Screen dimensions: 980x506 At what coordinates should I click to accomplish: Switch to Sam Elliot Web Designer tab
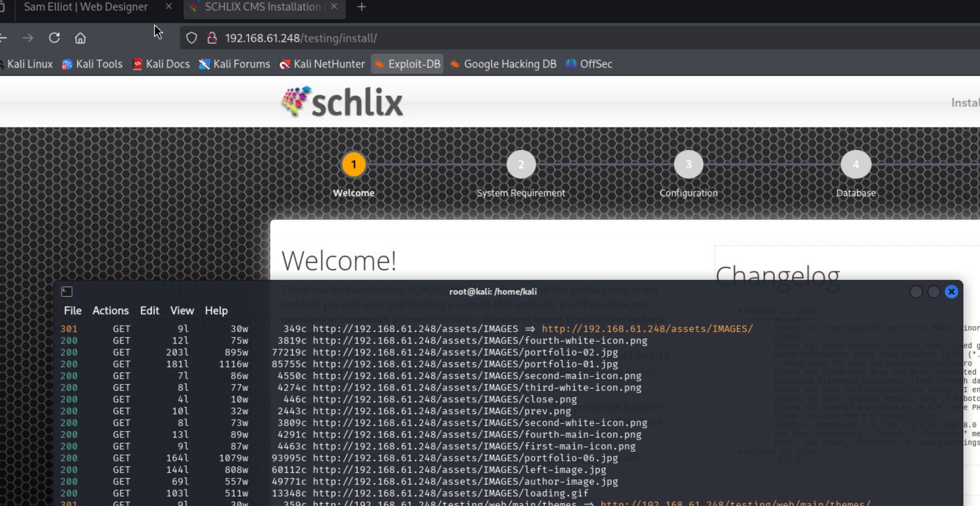pos(86,7)
